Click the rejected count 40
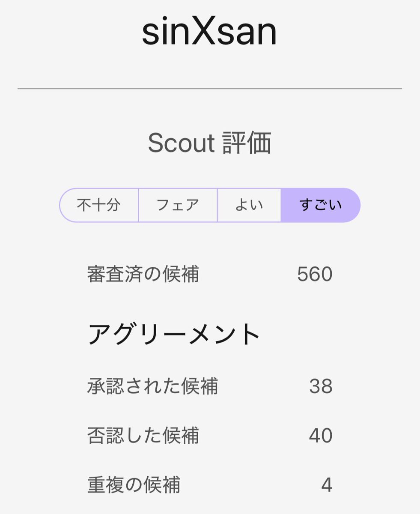 point(321,436)
